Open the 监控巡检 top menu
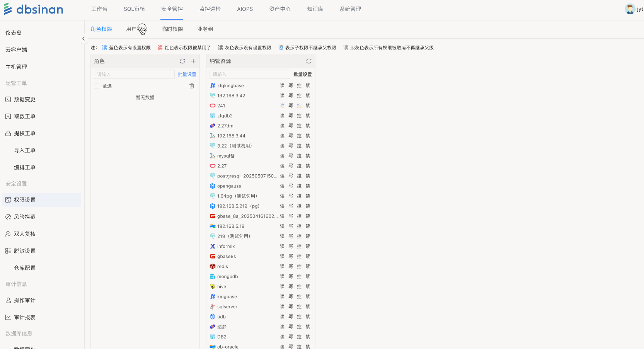The image size is (644, 349). click(x=210, y=9)
